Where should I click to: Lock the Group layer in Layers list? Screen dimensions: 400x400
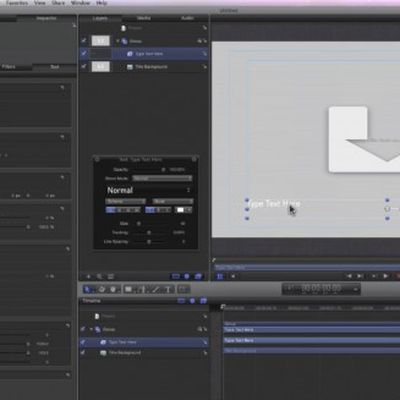click(x=205, y=41)
